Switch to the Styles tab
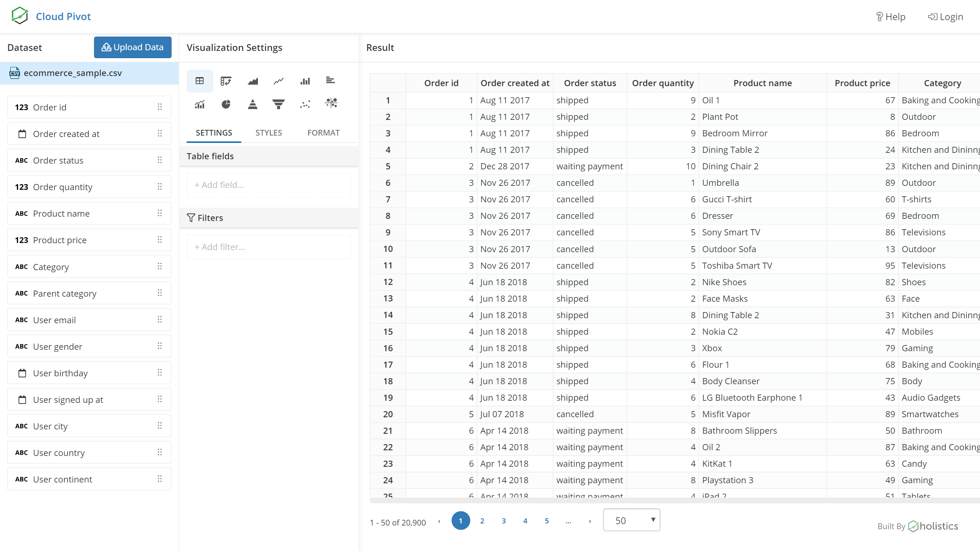Image resolution: width=980 pixels, height=551 pixels. [268, 132]
